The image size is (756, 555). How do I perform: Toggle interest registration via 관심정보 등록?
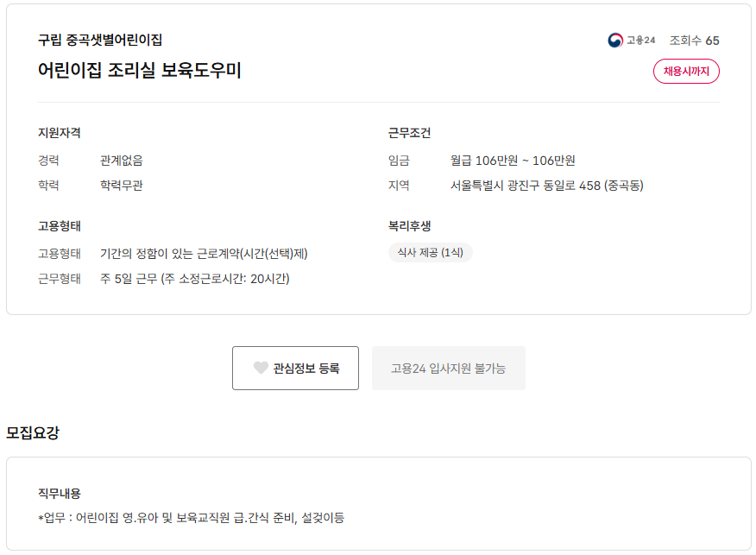[x=296, y=368]
